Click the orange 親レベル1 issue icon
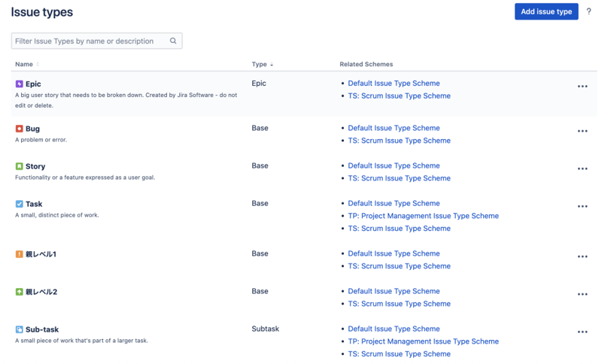 coord(20,254)
